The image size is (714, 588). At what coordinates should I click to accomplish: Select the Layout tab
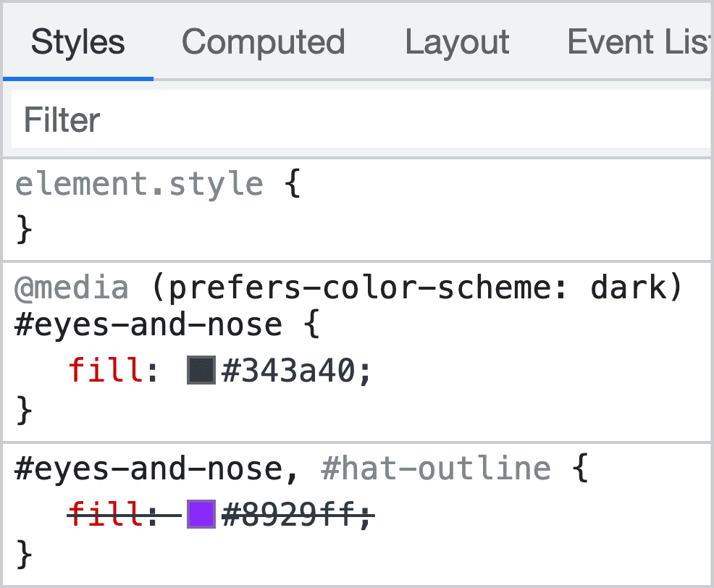(x=457, y=42)
